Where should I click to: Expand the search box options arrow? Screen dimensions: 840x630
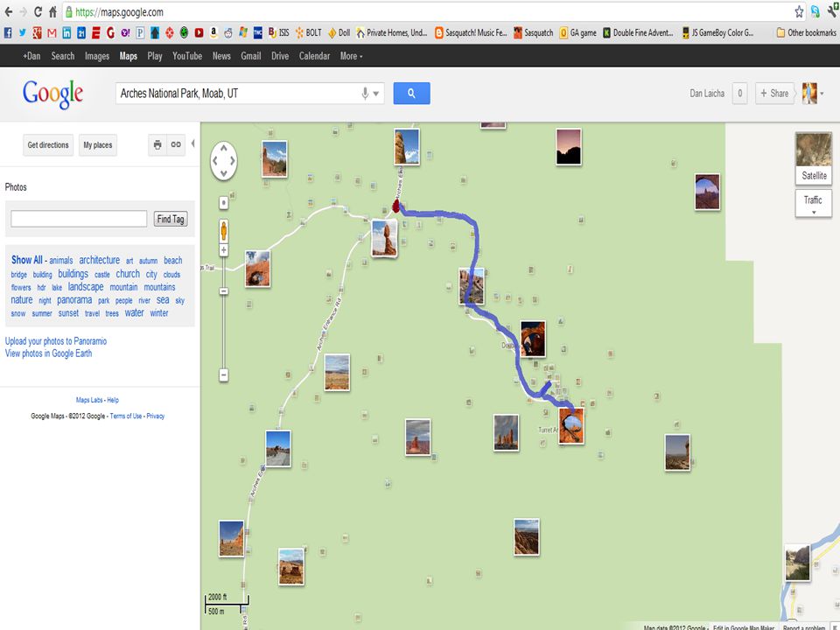(376, 94)
